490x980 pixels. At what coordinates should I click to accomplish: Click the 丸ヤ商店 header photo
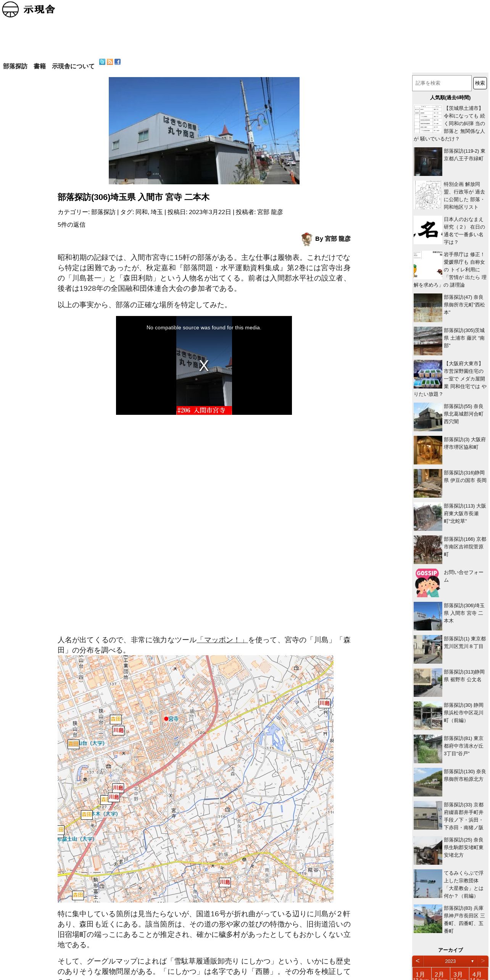tap(204, 131)
